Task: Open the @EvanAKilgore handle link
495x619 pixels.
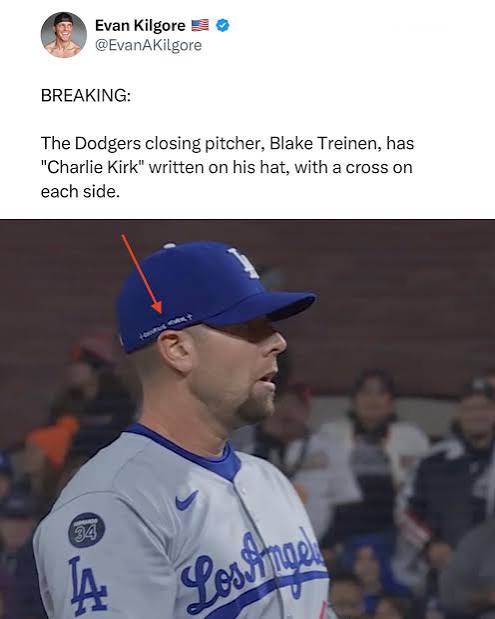Action: [148, 45]
